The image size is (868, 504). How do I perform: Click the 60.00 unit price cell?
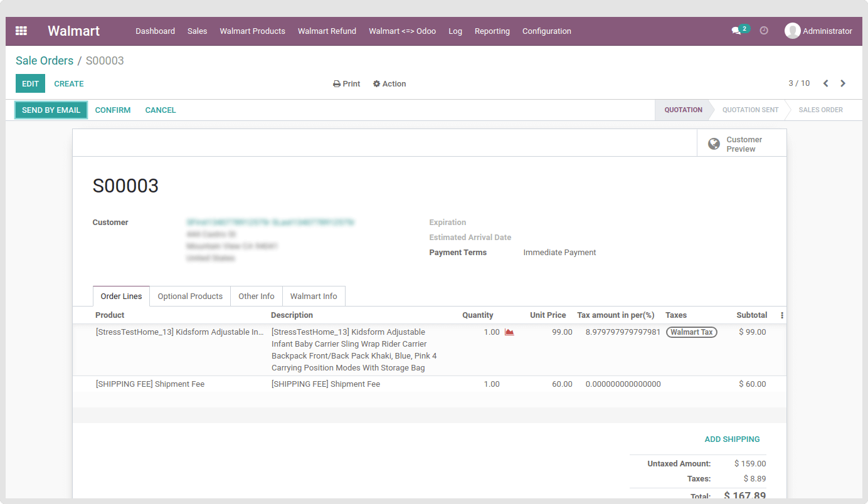tap(562, 384)
